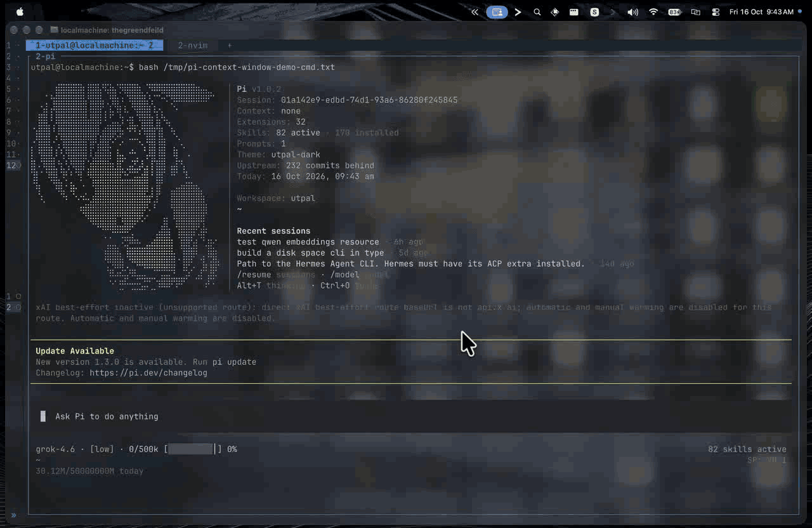The image size is (812, 528).
Task: Click the highlighted blue screen-sharing menu bar icon
Action: (497, 12)
